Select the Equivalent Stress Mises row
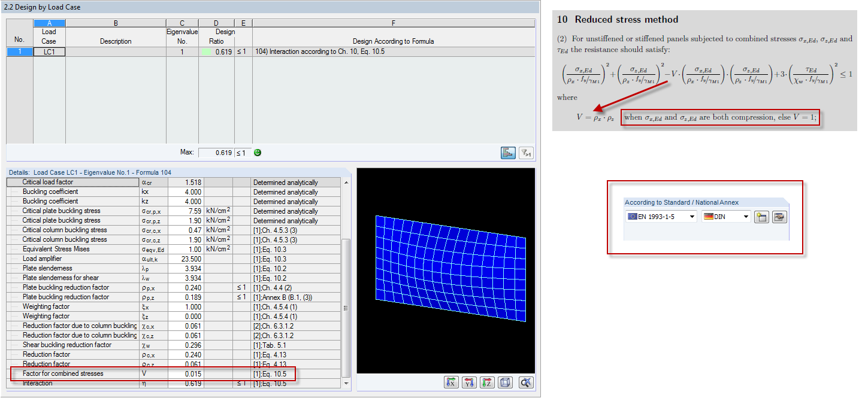 coord(174,250)
